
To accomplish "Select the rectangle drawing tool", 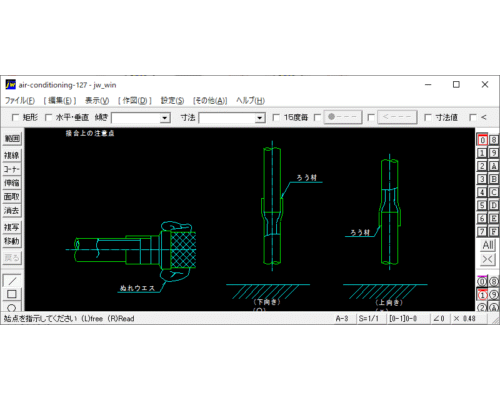I will (x=12, y=294).
